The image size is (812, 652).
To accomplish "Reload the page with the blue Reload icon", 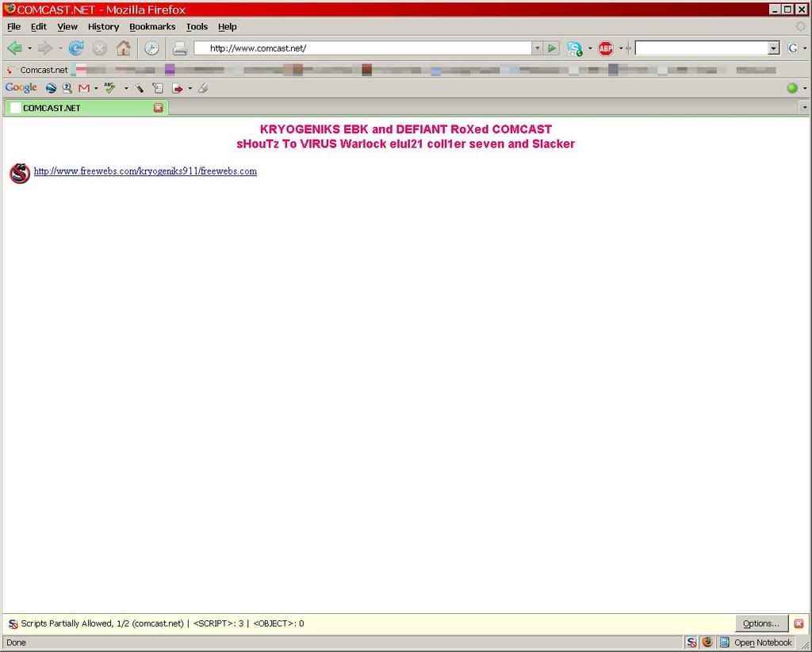I will (x=76, y=48).
